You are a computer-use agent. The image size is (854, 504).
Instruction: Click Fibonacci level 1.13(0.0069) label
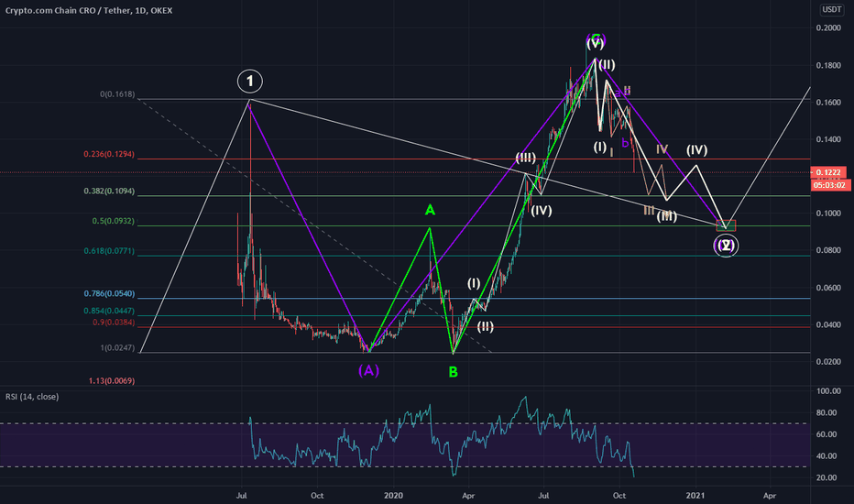112,381
